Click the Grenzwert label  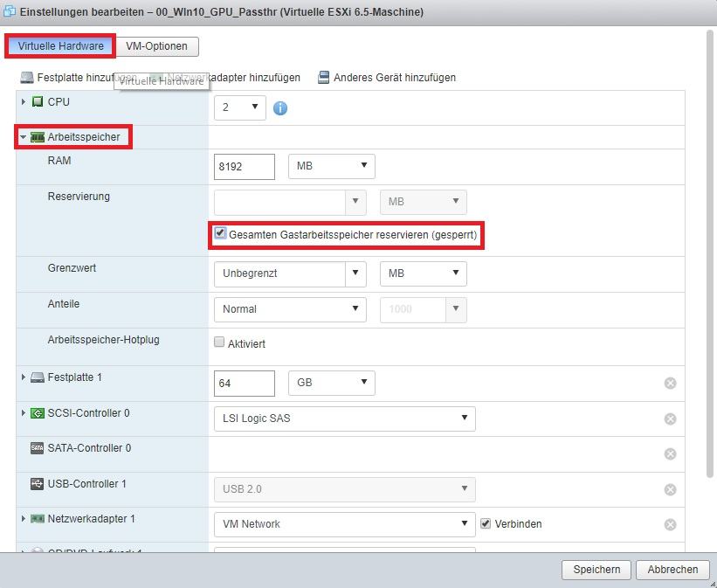(x=72, y=268)
